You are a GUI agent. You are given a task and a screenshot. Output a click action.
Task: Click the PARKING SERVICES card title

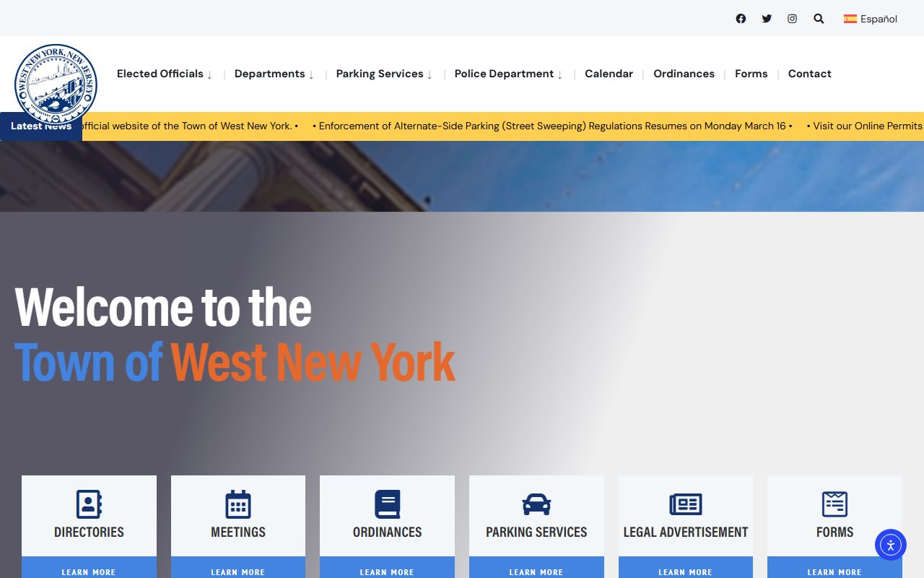click(x=536, y=532)
